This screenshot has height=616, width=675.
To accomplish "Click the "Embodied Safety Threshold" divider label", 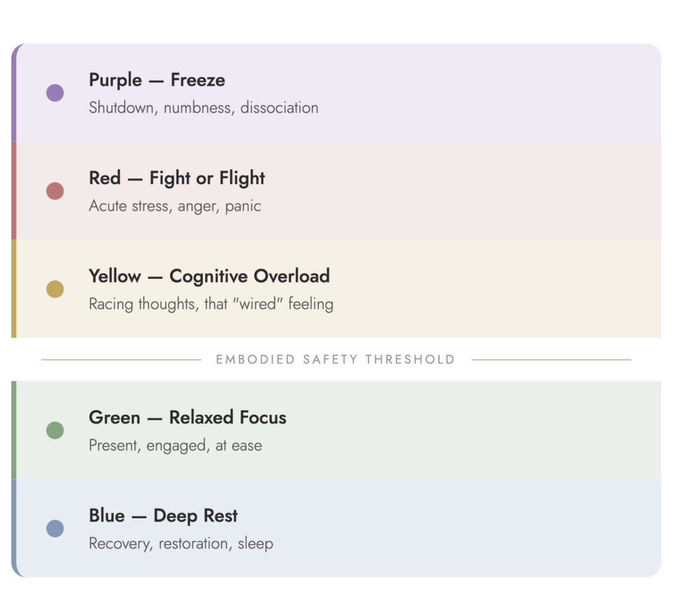I will (336, 359).
